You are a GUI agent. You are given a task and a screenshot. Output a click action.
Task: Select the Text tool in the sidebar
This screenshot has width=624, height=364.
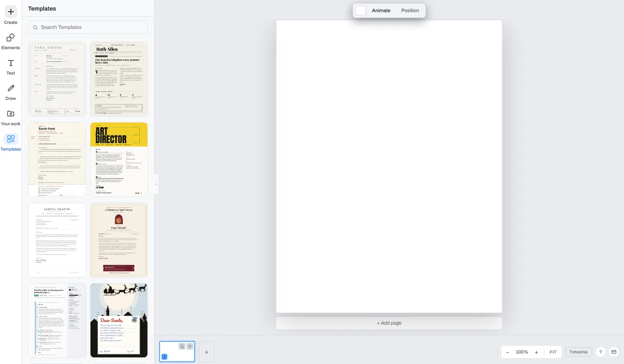click(10, 66)
